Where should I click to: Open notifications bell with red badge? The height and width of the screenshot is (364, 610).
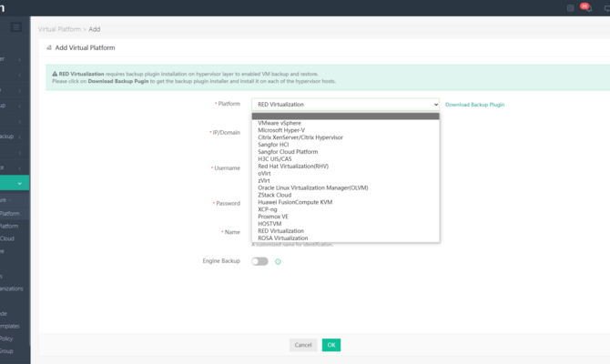586,8
